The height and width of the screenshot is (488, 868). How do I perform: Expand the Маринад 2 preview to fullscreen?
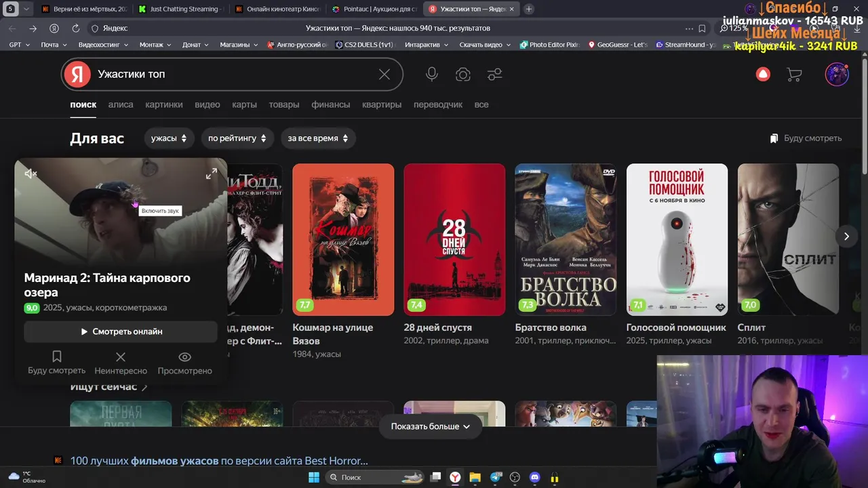212,174
